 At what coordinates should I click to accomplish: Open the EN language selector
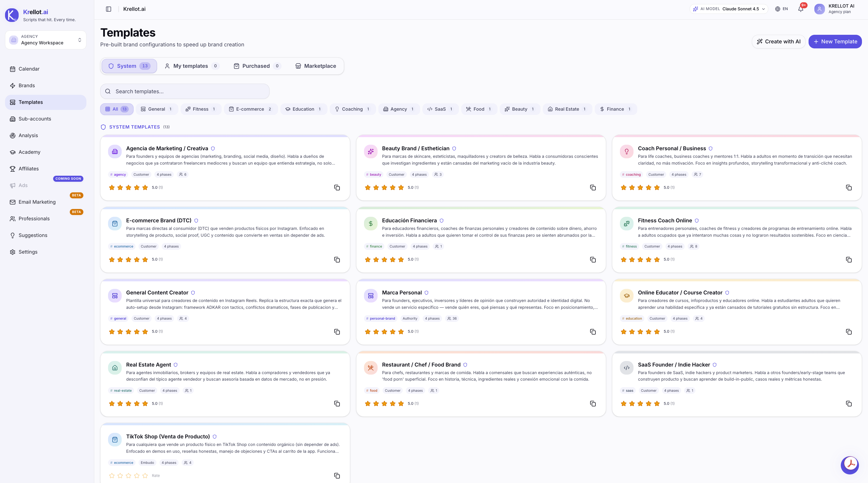[x=781, y=9]
